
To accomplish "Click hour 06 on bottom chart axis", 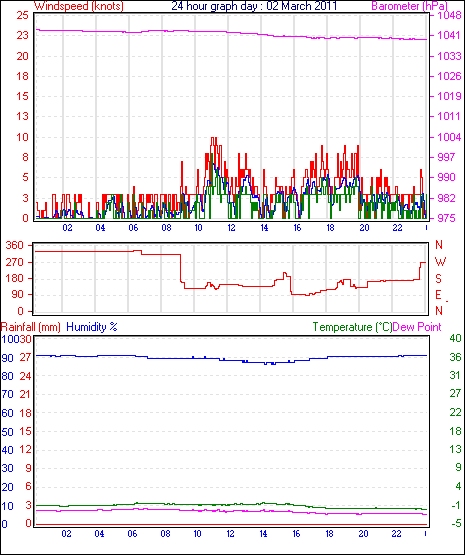I will pyautogui.click(x=132, y=533).
